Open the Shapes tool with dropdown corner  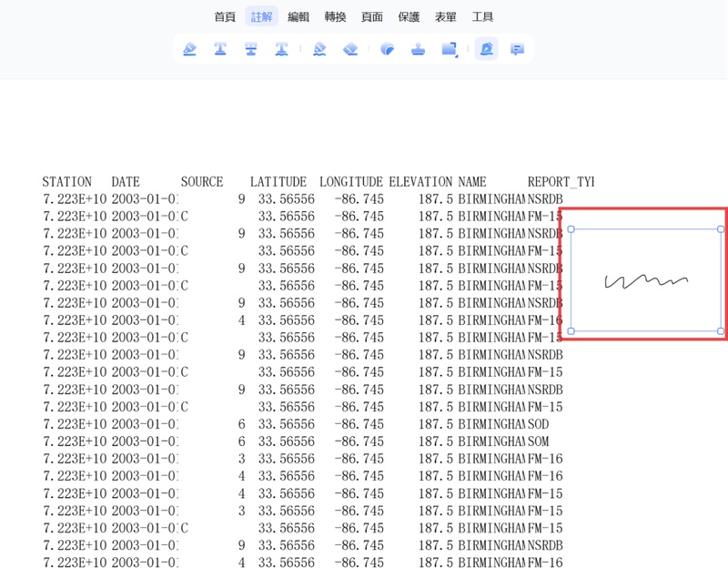[449, 49]
